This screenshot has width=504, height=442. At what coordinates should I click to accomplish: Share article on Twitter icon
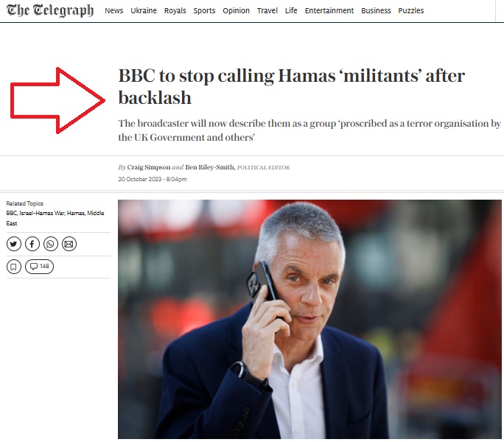point(14,244)
